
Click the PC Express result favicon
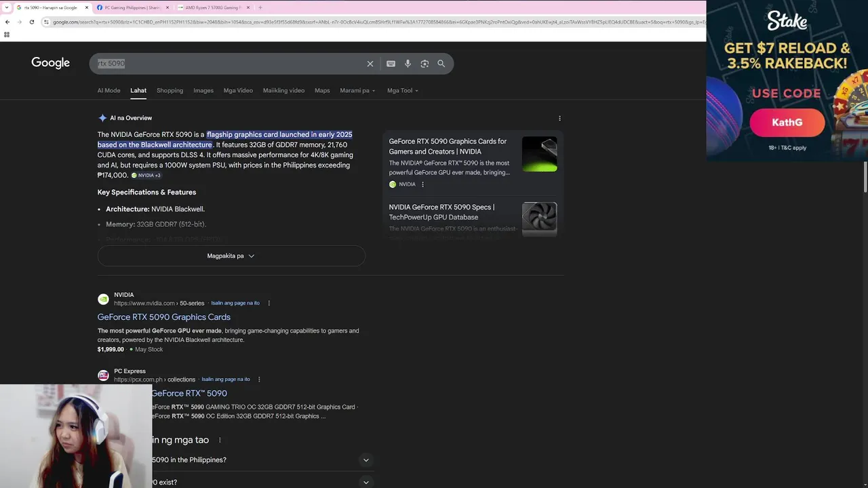point(103,375)
